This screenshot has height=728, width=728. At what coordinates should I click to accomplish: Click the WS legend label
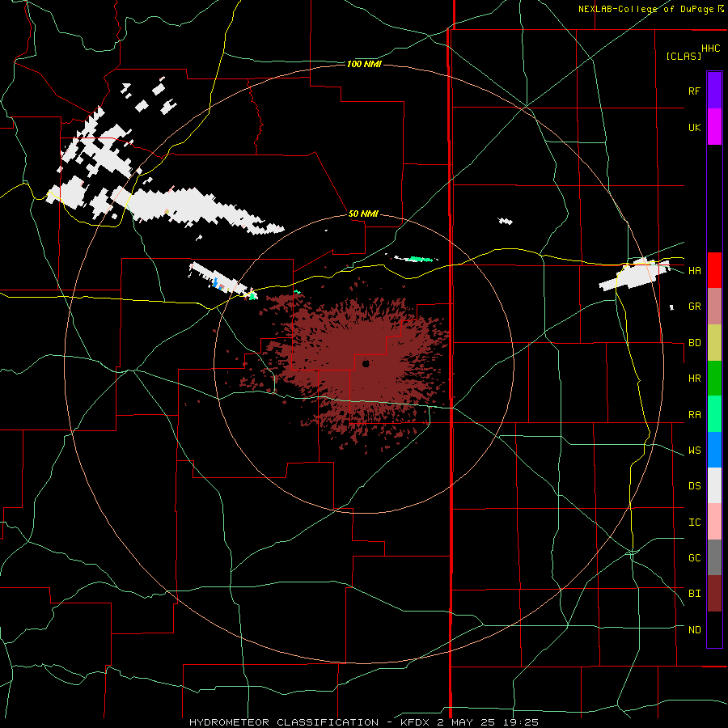coord(694,451)
